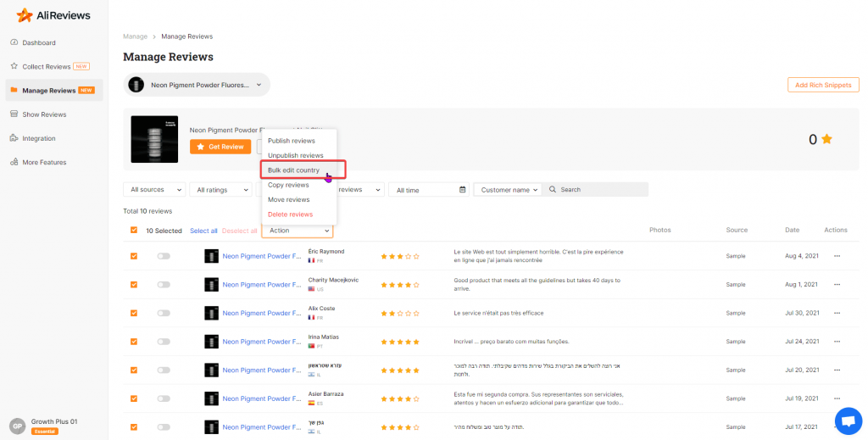Uncheck the select-all header checkbox

coord(133,230)
